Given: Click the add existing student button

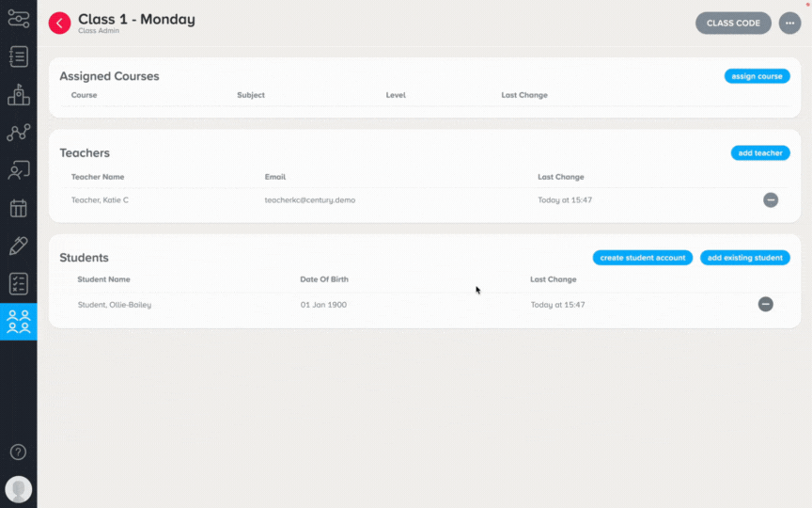Looking at the screenshot, I should 744,258.
